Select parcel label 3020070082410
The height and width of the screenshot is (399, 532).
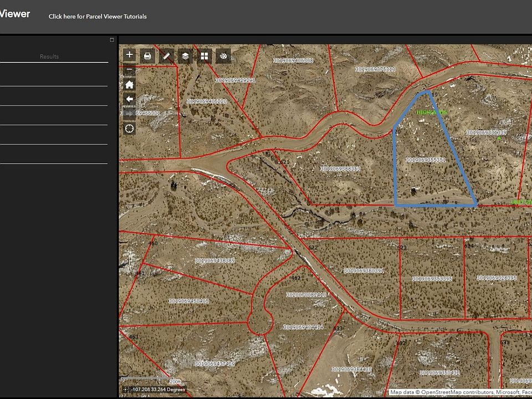coord(306,294)
